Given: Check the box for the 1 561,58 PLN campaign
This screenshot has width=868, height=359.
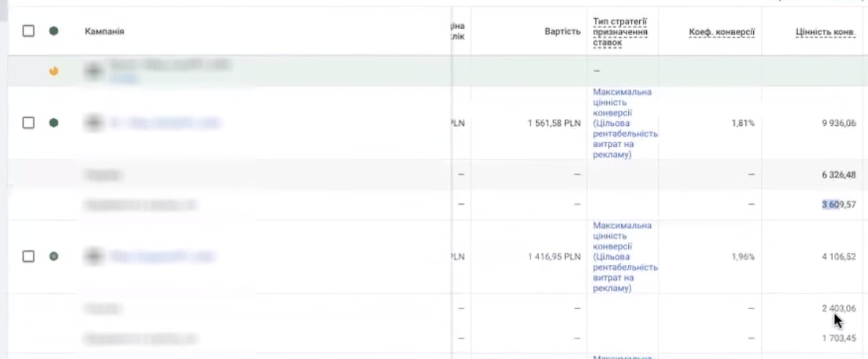Looking at the screenshot, I should pos(29,123).
